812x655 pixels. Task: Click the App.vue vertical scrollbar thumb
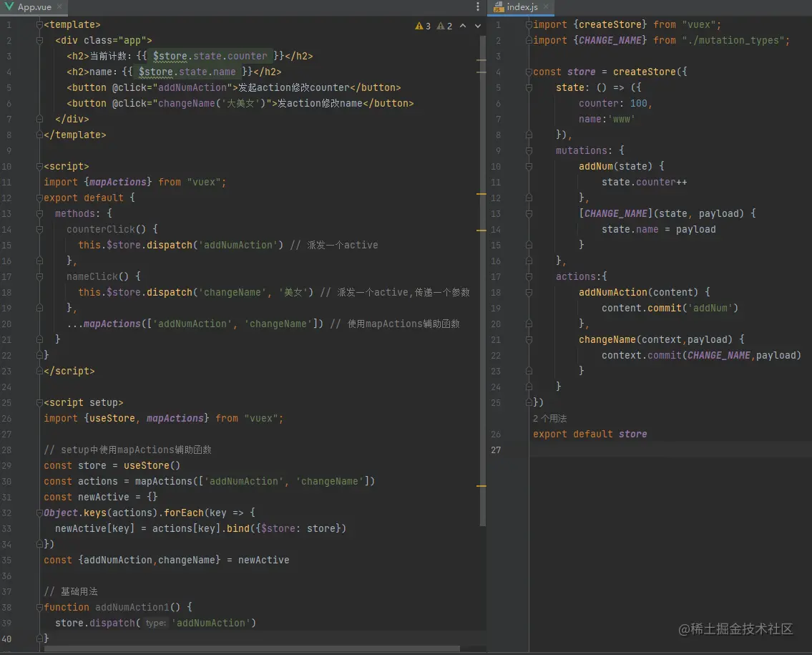coord(483,280)
